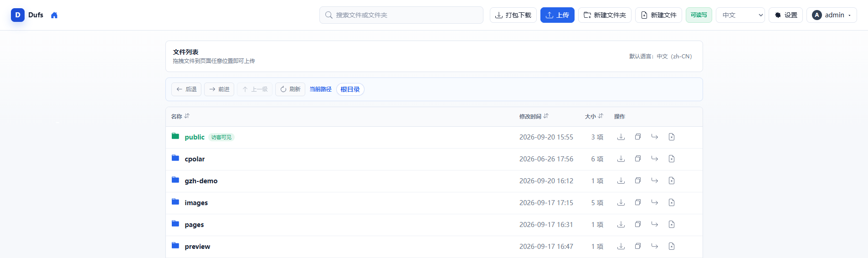Click the date 2026-09-17 17:15
The image size is (868, 258).
click(x=546, y=203)
